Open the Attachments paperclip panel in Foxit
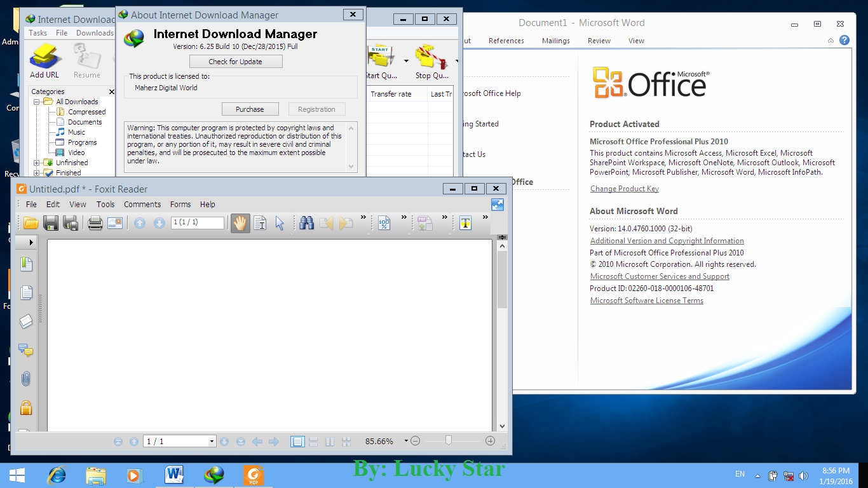 [26, 379]
